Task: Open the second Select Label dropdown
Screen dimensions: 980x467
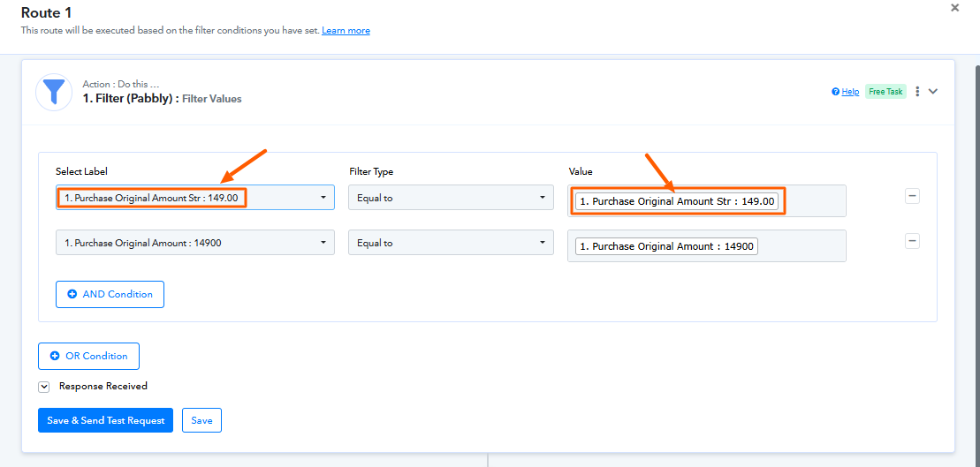Action: coord(194,243)
